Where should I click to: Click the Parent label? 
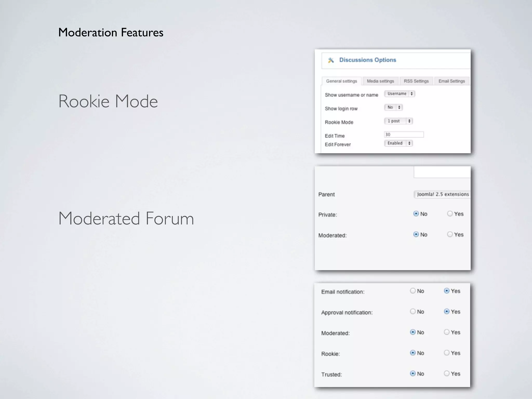pyautogui.click(x=327, y=194)
